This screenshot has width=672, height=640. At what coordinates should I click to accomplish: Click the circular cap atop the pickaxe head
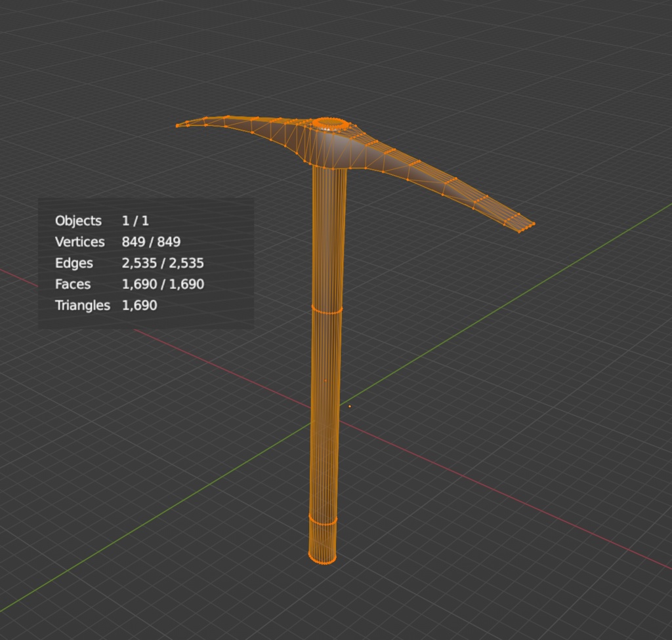click(330, 122)
